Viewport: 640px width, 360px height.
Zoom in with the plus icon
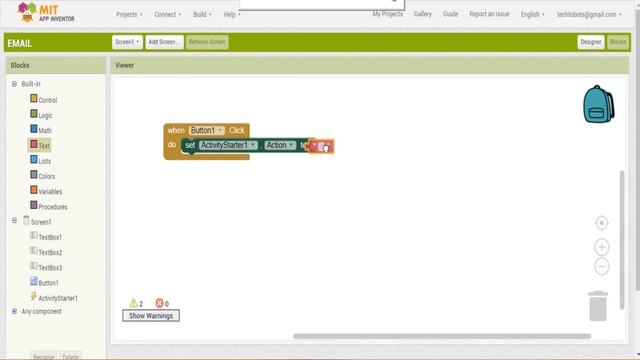[x=602, y=247]
